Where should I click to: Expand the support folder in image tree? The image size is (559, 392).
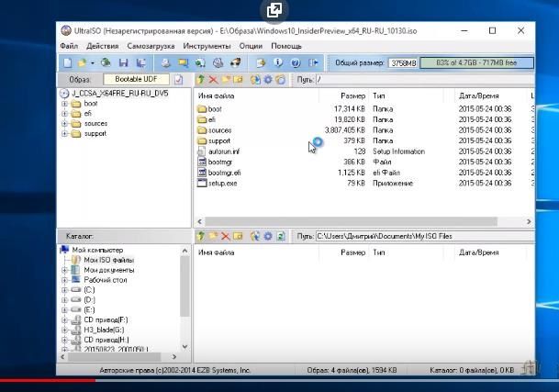coord(64,134)
